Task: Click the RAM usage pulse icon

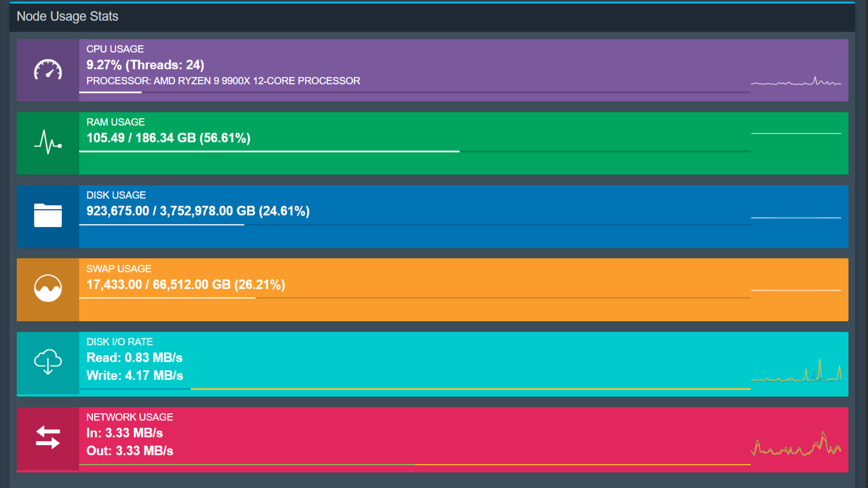Action: (x=48, y=142)
